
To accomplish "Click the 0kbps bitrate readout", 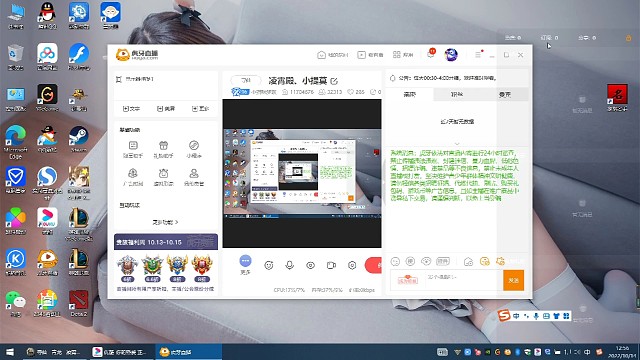I will (362, 290).
